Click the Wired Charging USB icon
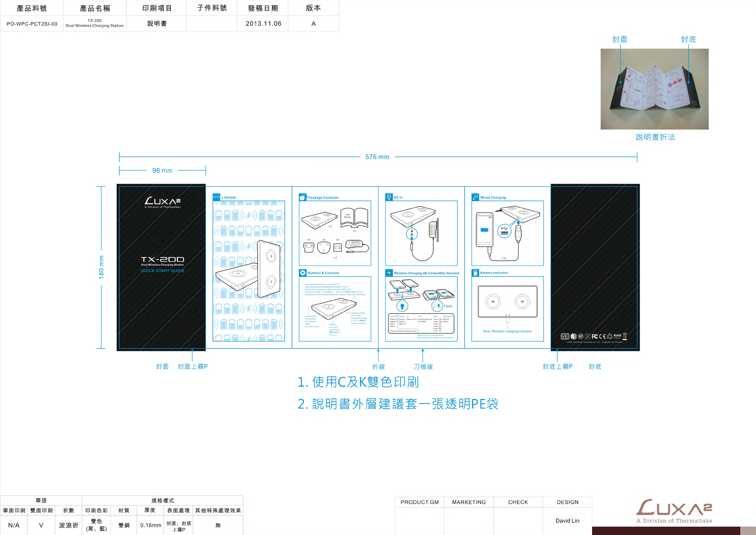Viewport: 756px width, 535px height. click(475, 197)
